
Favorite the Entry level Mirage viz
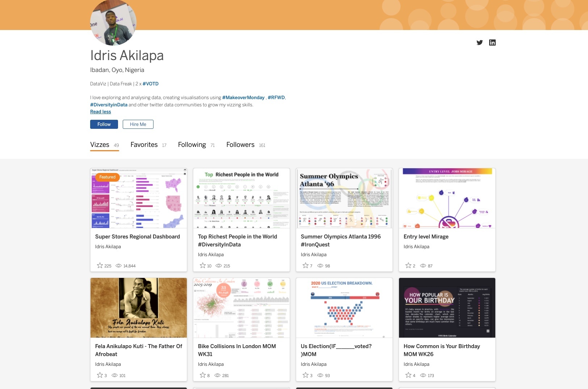(408, 266)
